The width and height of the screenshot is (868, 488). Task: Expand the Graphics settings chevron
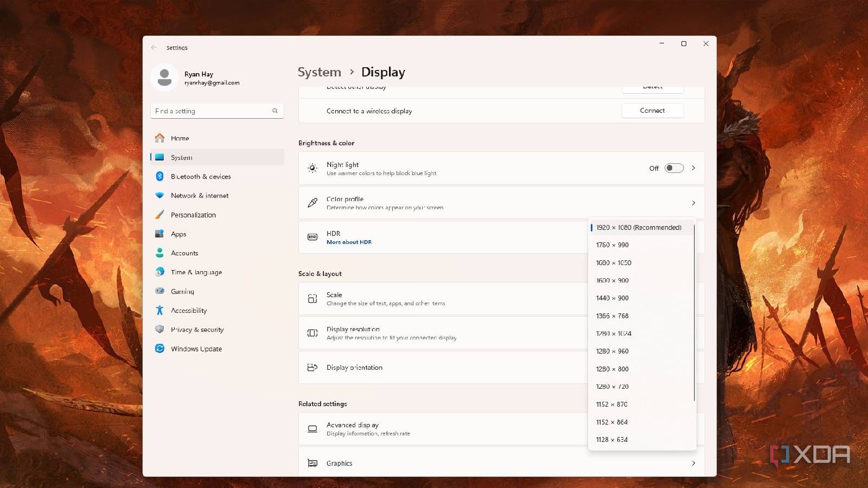point(693,463)
